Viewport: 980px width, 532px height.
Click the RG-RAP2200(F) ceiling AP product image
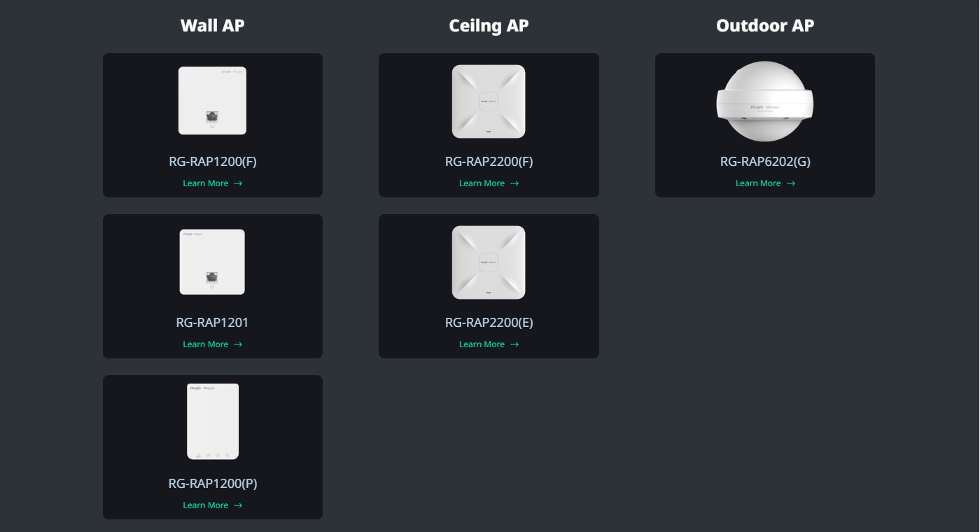click(x=489, y=101)
